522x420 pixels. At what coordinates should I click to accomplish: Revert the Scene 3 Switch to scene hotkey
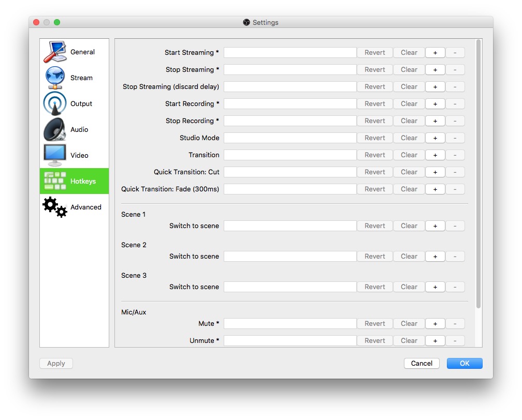tap(374, 287)
